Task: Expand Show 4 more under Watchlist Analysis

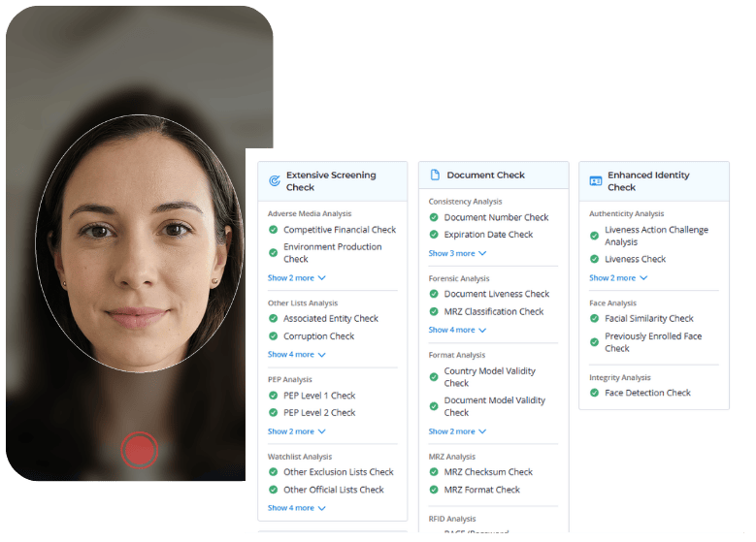Action: (x=296, y=507)
